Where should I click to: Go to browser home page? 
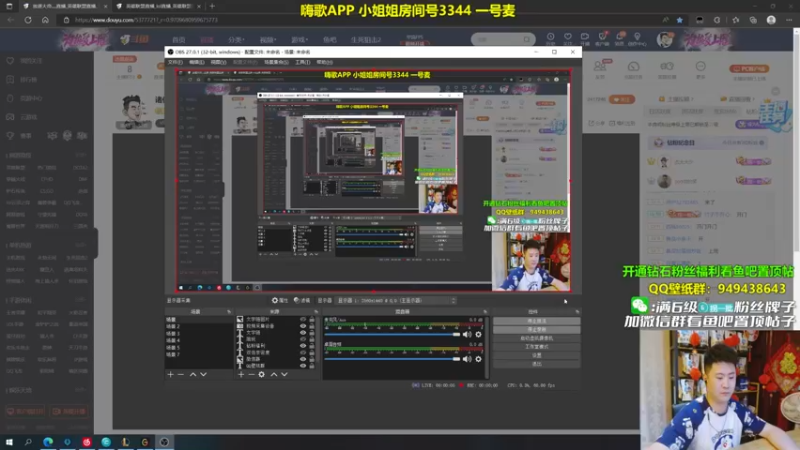45,20
